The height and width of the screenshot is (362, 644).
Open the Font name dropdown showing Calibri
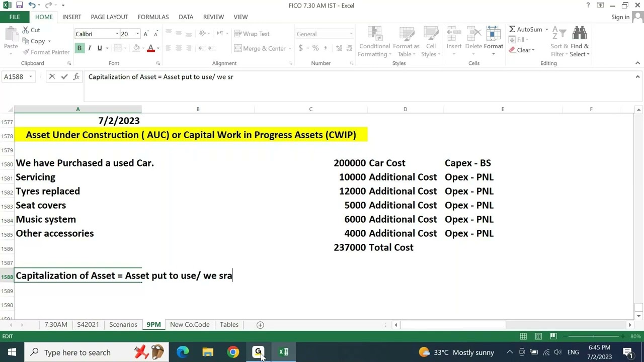pos(117,34)
